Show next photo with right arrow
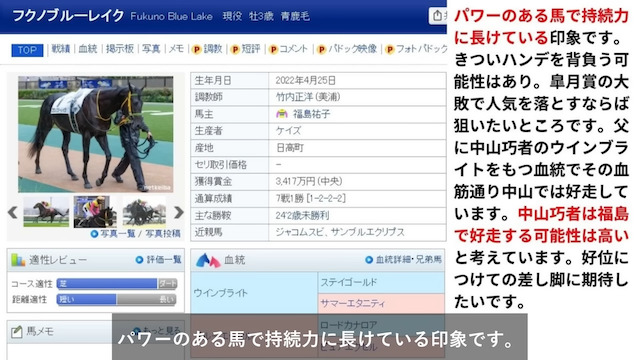Image resolution: width=640 pixels, height=360 pixels. tap(178, 212)
